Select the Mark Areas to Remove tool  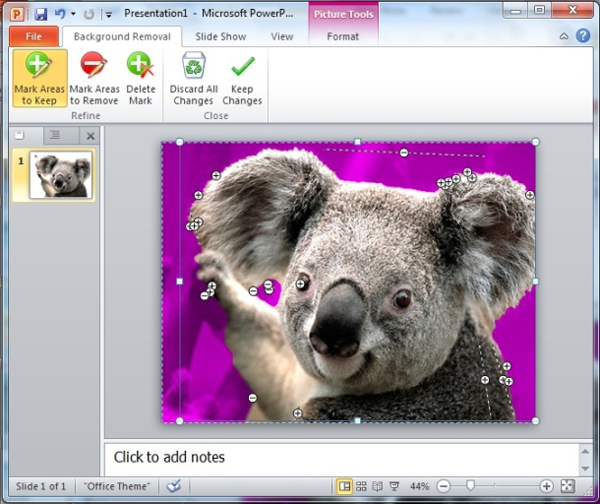point(94,78)
